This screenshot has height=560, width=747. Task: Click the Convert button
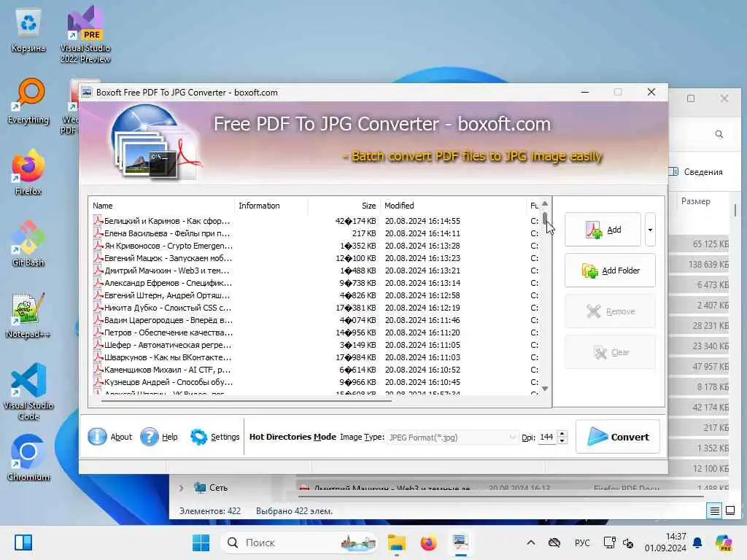coord(618,437)
